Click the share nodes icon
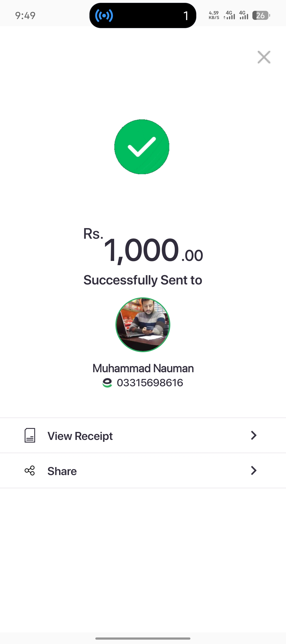 [x=30, y=471]
